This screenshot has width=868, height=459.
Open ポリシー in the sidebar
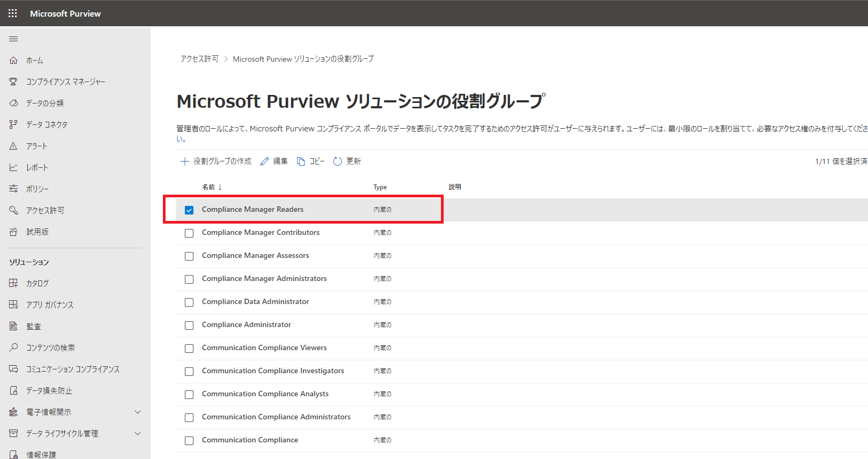pos(38,189)
